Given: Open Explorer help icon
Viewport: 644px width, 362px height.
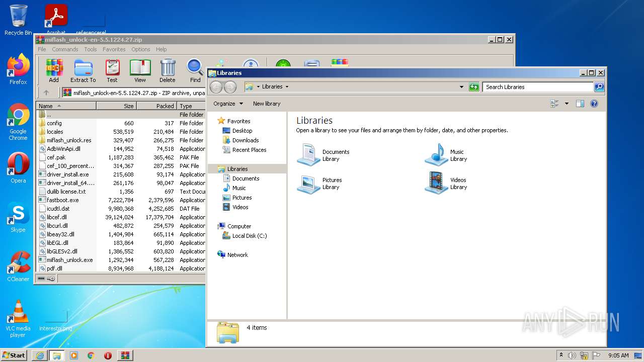Looking at the screenshot, I should (594, 104).
